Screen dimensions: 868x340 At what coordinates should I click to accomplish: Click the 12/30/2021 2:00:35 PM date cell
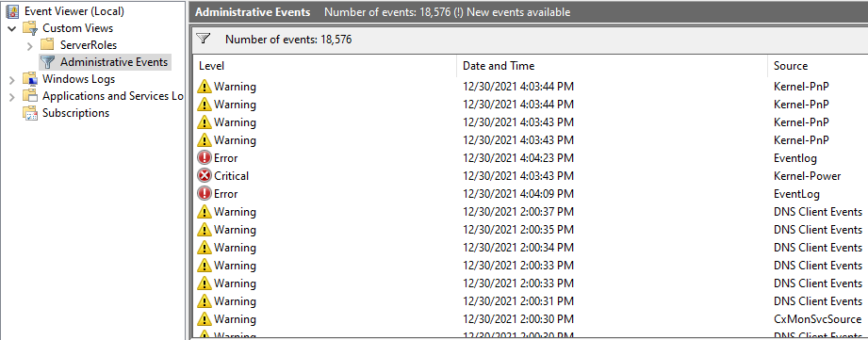click(x=518, y=230)
